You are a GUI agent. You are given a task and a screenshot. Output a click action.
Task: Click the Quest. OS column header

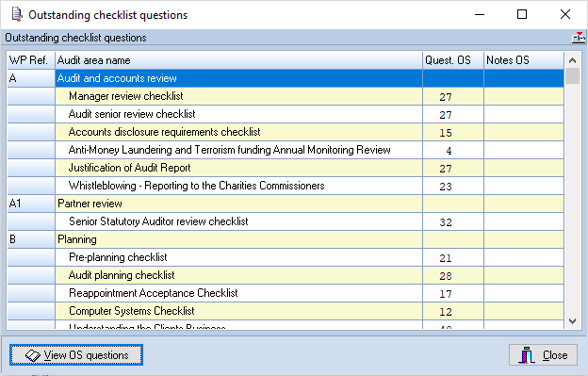[453, 60]
